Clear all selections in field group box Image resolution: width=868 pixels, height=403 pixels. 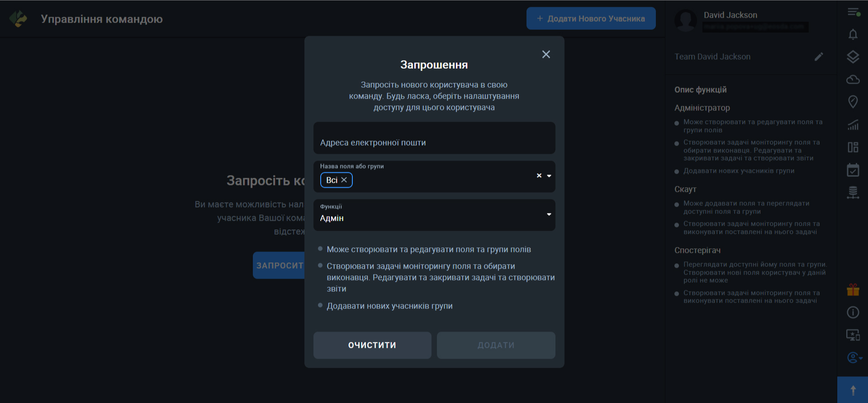coord(539,175)
